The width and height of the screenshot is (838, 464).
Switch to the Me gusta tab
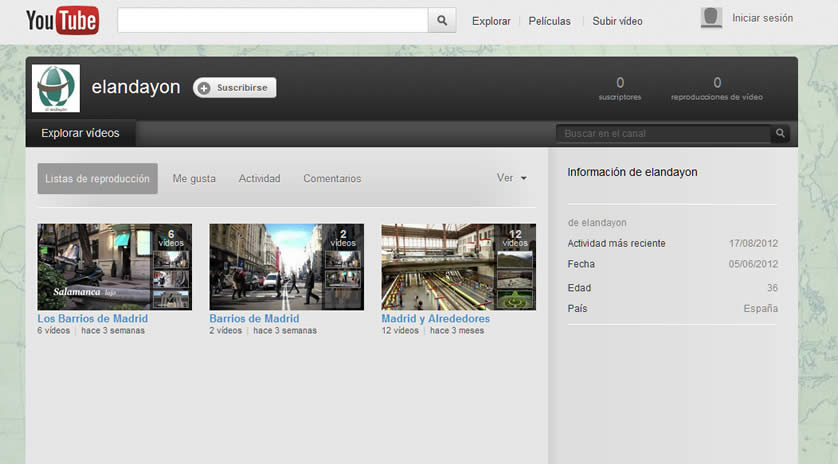194,179
